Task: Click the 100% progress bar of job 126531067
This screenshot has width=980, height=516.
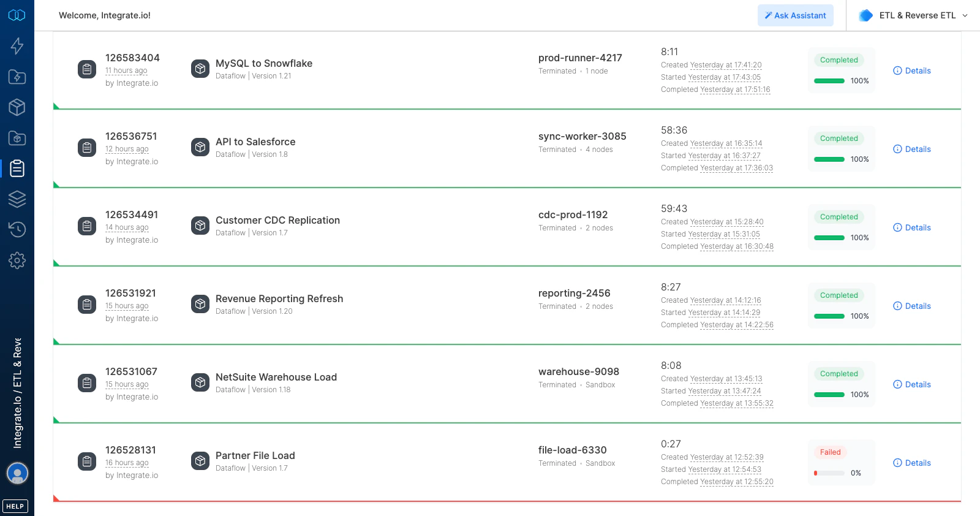Action: coord(829,395)
